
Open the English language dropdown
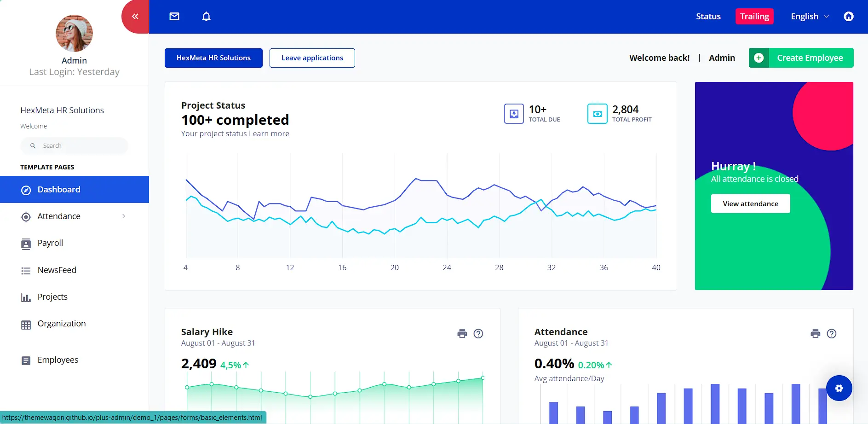(809, 17)
